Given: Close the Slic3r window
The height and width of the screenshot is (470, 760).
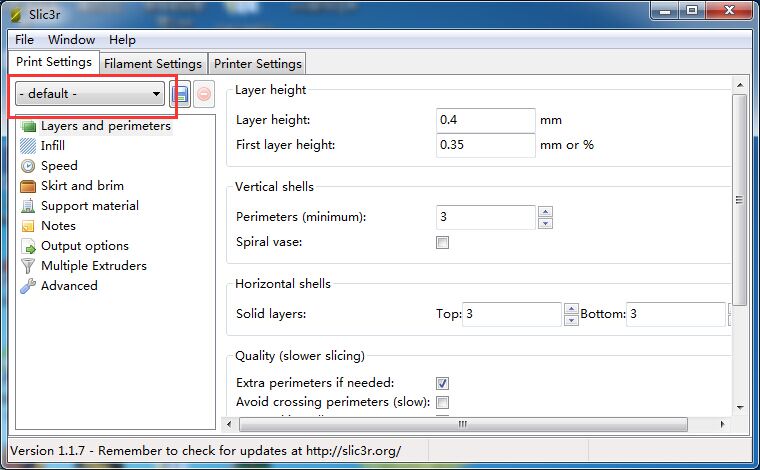Looking at the screenshot, I should point(728,11).
